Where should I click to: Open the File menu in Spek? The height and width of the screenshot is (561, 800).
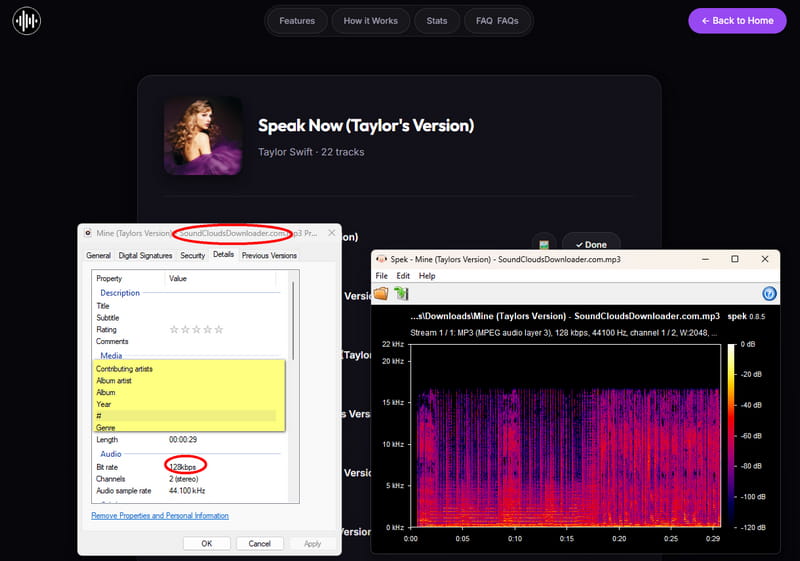[x=382, y=276]
